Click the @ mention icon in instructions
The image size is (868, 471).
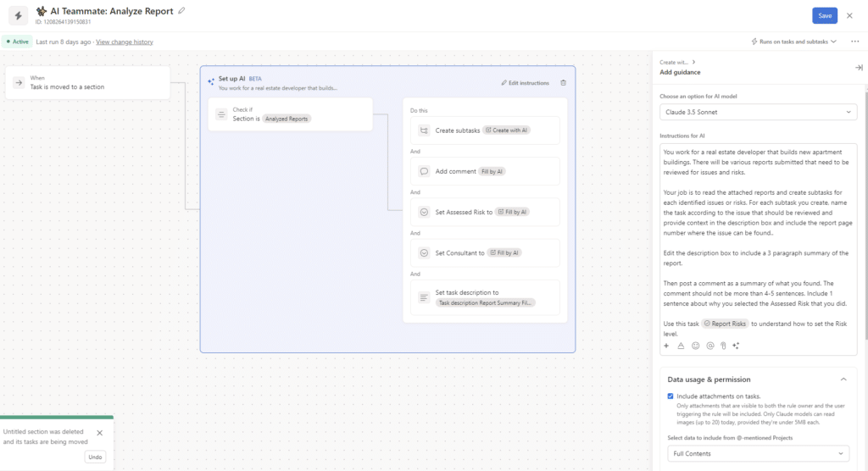709,346
